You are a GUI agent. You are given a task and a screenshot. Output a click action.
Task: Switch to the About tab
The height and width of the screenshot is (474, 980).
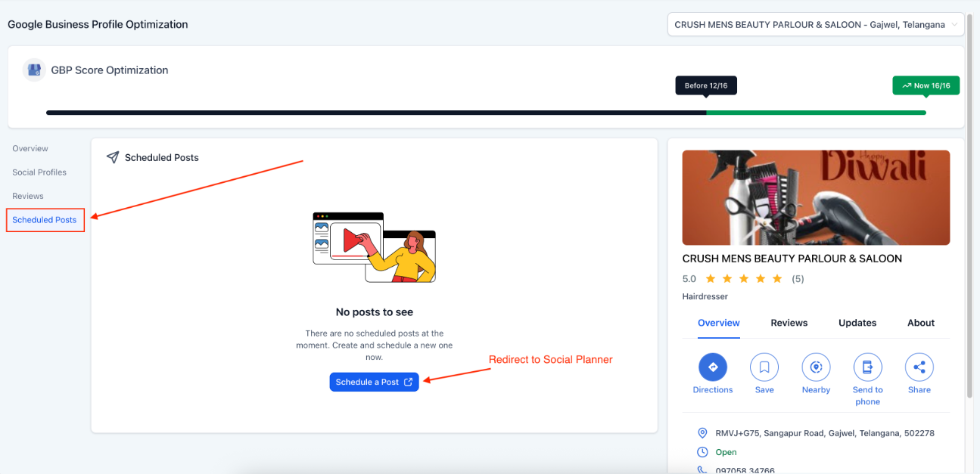[x=921, y=323]
